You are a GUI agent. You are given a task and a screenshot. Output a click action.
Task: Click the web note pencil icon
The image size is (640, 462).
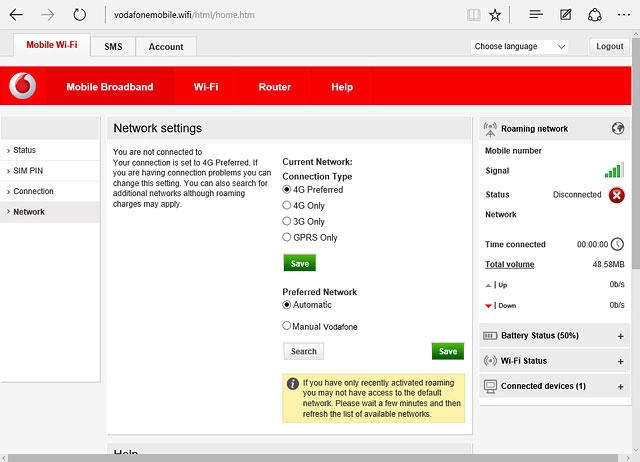click(x=566, y=15)
